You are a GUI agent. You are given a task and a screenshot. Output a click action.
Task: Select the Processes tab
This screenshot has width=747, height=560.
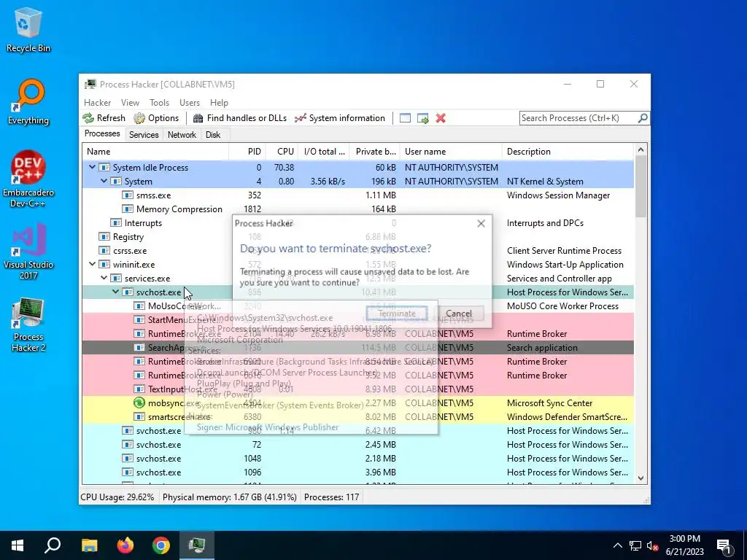[102, 134]
